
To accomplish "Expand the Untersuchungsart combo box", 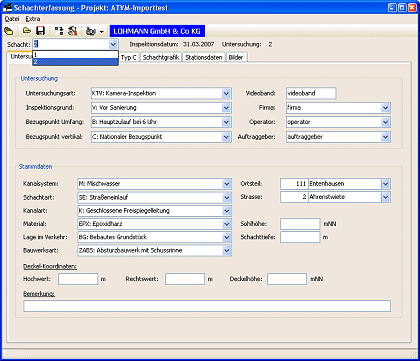I will [226, 93].
